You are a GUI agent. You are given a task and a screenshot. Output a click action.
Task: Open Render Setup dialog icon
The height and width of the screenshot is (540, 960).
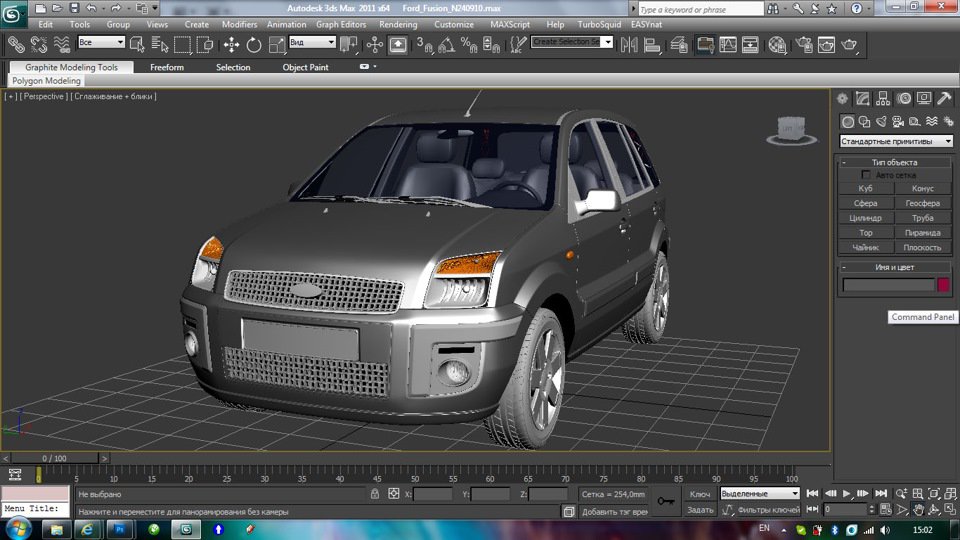[x=804, y=45]
